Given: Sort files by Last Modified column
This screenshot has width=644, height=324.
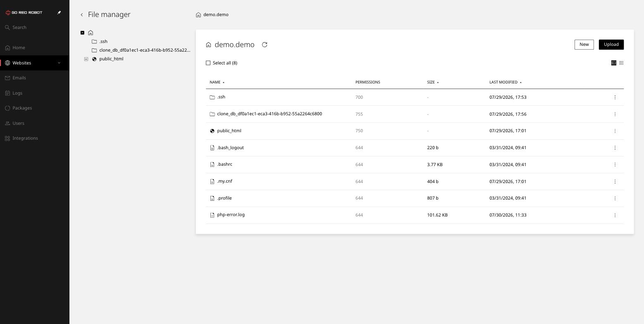Looking at the screenshot, I should coord(506,82).
